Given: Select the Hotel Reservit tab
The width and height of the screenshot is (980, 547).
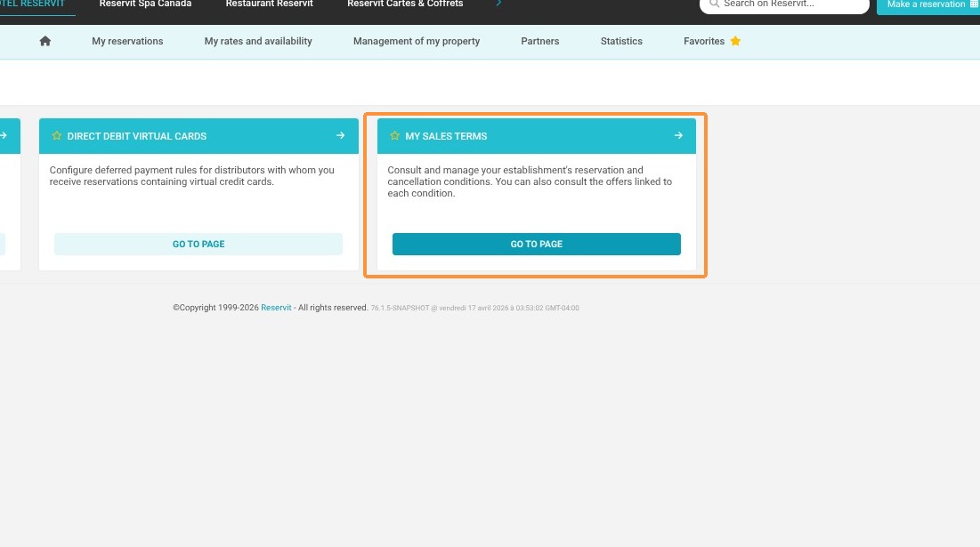Looking at the screenshot, I should [x=33, y=4].
